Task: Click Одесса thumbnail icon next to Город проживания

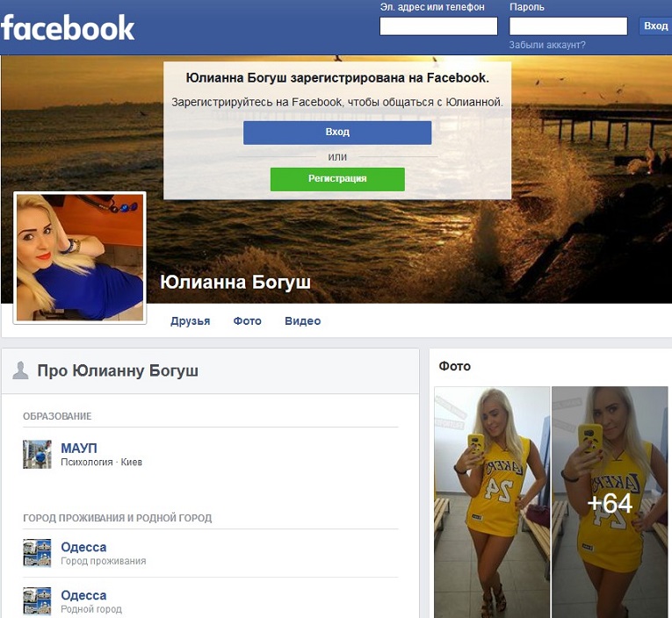Action: pyautogui.click(x=37, y=553)
